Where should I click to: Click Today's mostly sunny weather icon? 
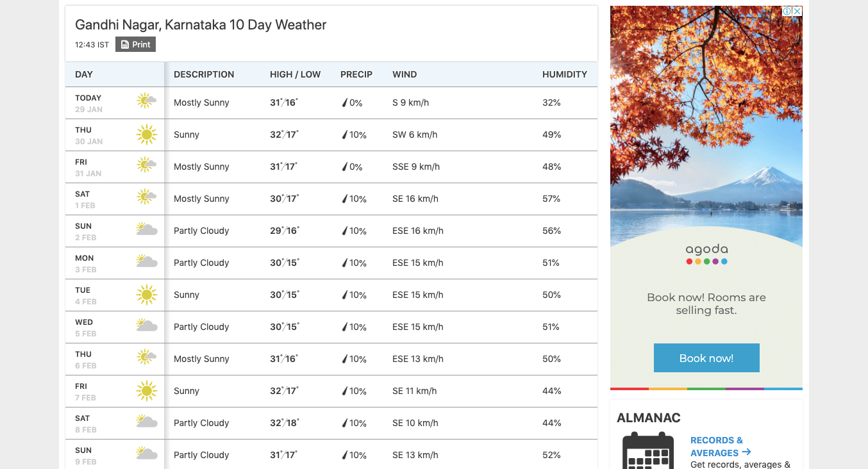pos(146,101)
